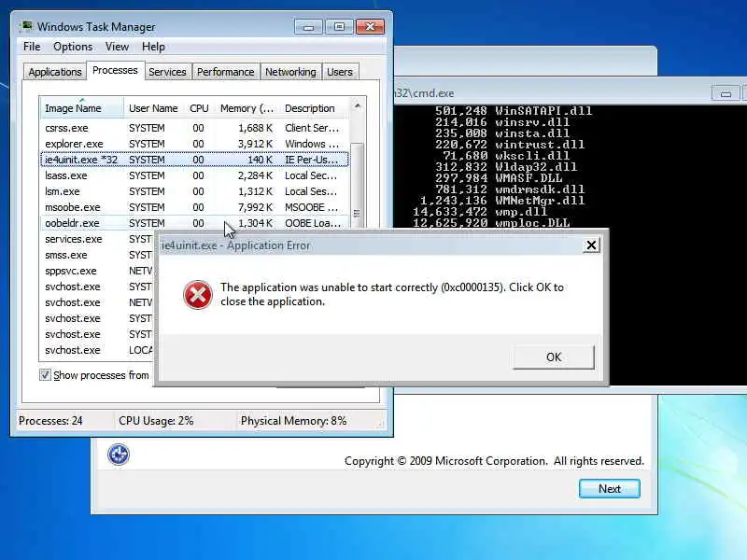This screenshot has height=560, width=747.
Task: Switch to the Services tab
Action: click(167, 72)
